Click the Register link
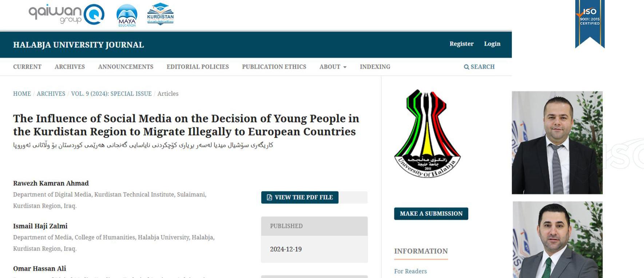The image size is (644, 278). [461, 44]
